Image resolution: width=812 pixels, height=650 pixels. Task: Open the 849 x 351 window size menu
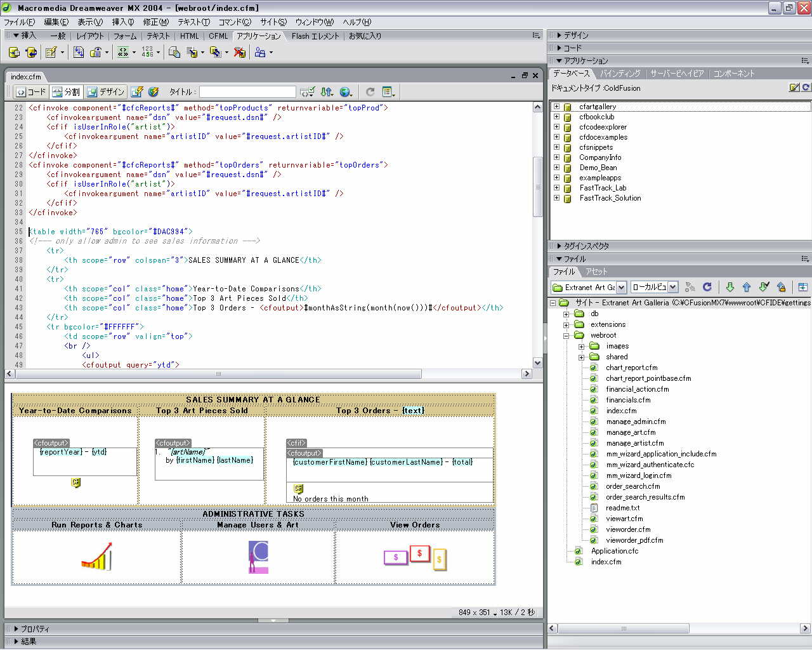coord(477,613)
